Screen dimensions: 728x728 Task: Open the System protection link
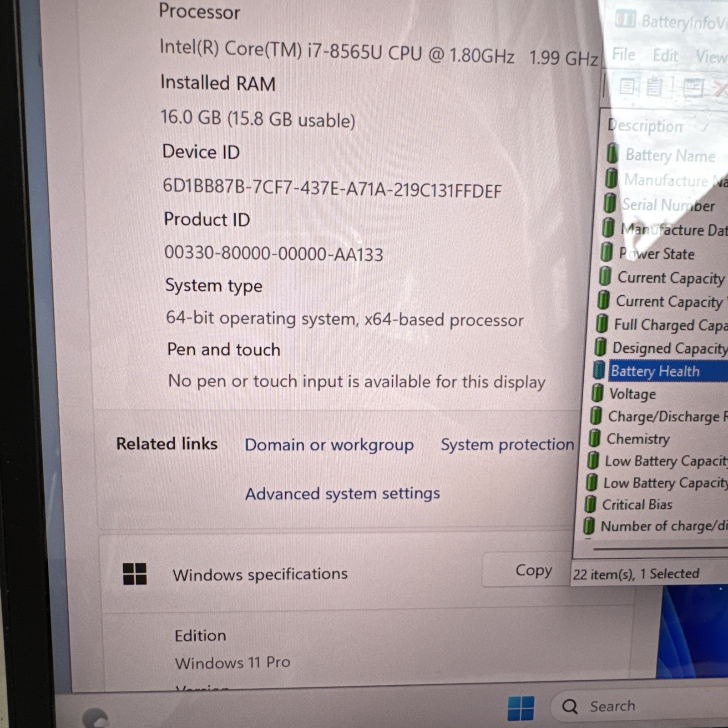(x=507, y=444)
